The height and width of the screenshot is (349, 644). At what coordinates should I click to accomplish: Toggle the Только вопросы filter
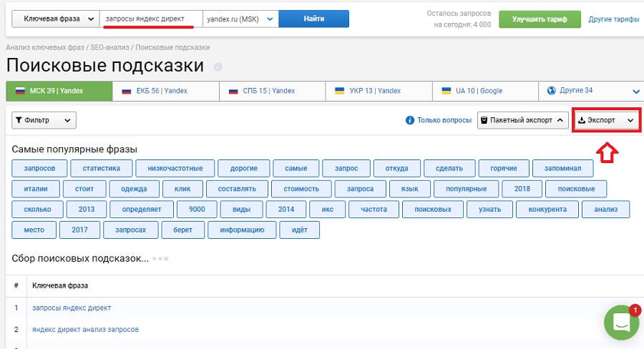443,121
